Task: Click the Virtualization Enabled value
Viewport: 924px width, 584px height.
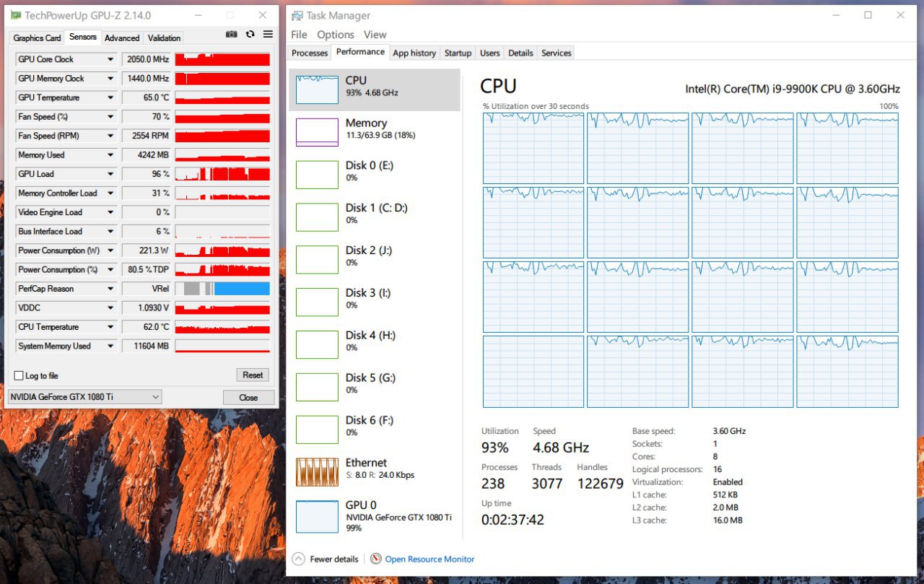Action: click(728, 482)
